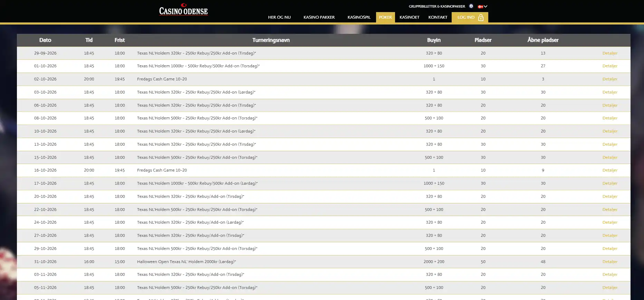Open Detaljer for 16-10-2026 Fredags Cash Game
The image size is (644, 300).
[610, 170]
